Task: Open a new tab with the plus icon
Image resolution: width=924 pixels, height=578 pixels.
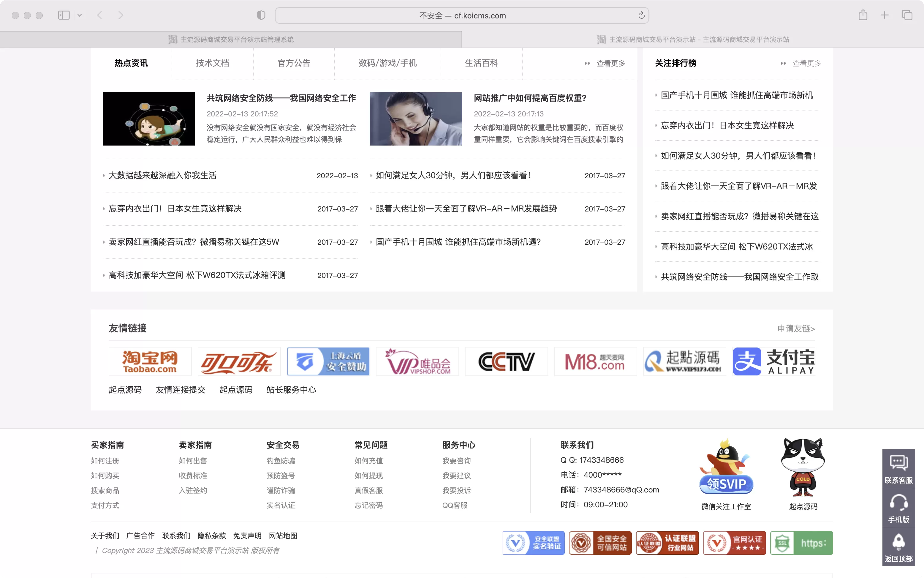Action: point(885,15)
